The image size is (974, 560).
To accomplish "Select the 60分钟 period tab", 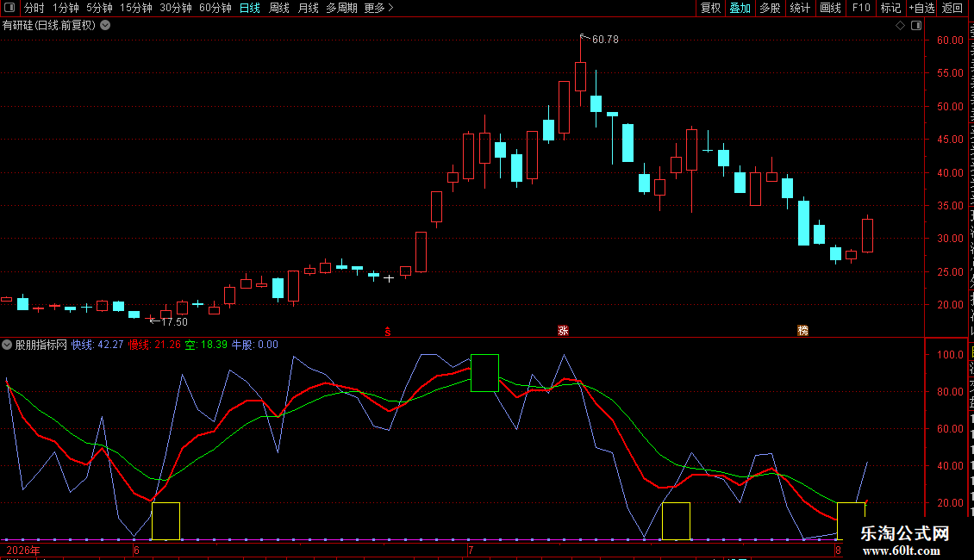I will click(x=215, y=8).
